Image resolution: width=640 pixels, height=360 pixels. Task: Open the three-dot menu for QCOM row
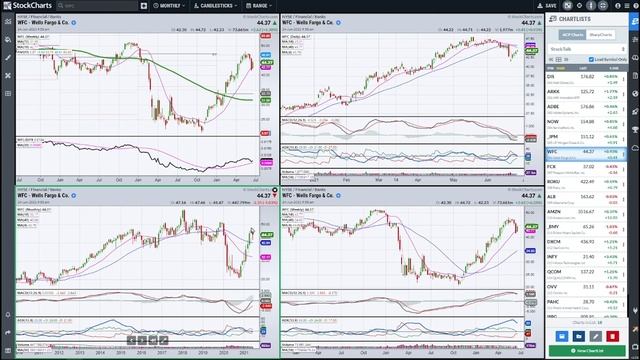pyautogui.click(x=624, y=274)
